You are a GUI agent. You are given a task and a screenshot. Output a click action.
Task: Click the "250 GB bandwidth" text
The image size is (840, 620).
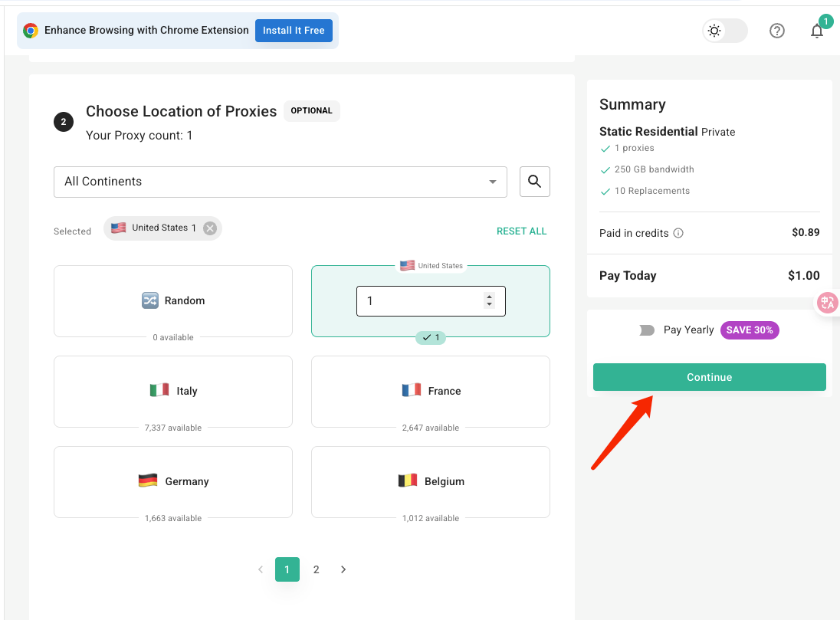tap(654, 169)
